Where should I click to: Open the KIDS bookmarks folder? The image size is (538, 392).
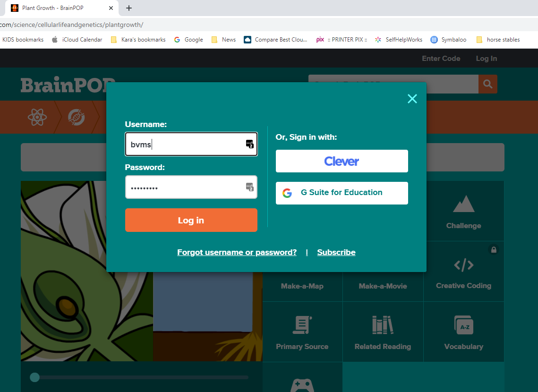click(x=22, y=40)
